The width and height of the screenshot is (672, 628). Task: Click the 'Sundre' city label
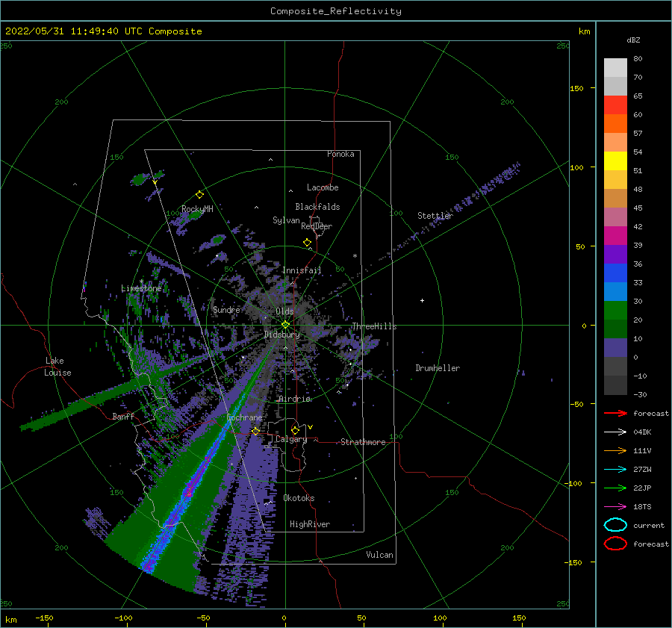tap(227, 309)
